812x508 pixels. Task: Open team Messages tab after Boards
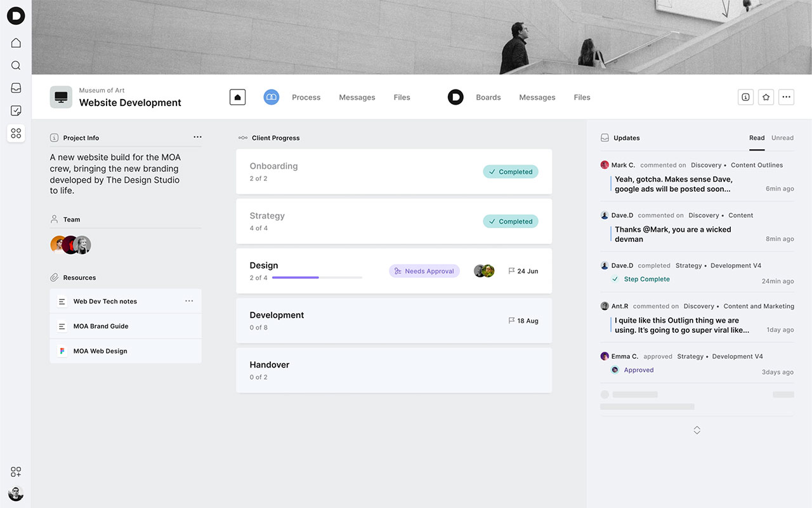537,97
